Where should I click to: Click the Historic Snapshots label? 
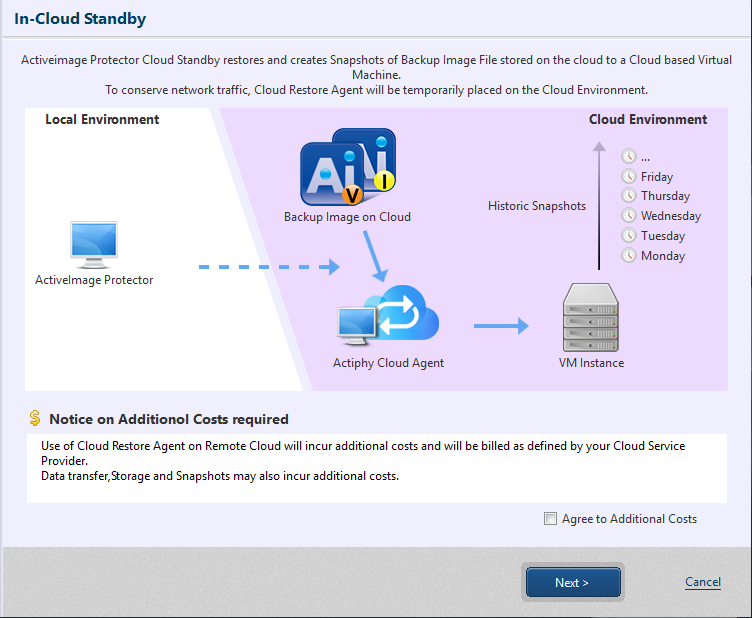pos(536,206)
